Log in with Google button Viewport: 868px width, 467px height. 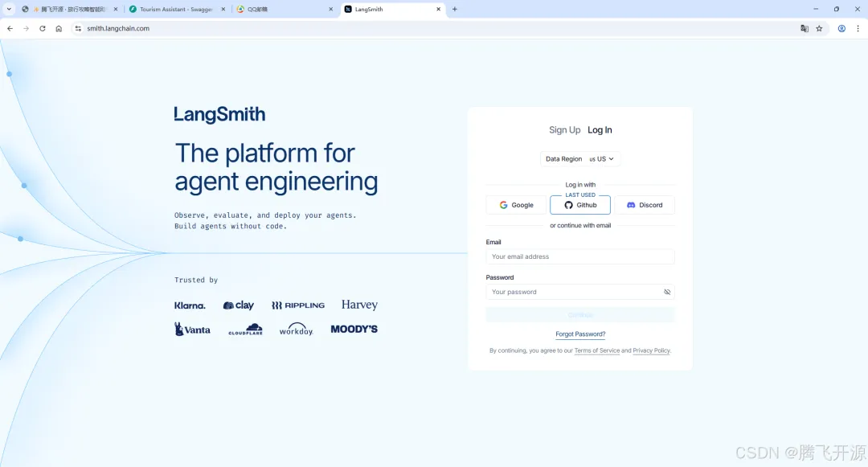[x=516, y=205]
